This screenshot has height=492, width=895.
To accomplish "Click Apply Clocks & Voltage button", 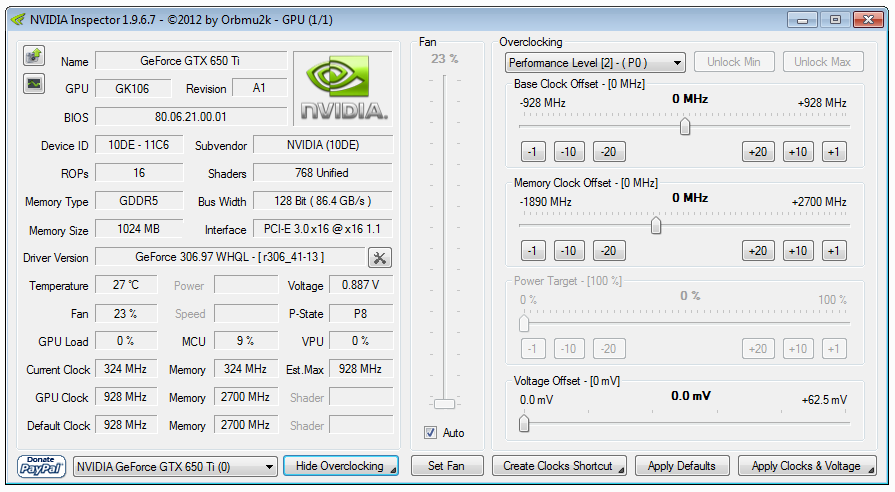I will [x=807, y=466].
